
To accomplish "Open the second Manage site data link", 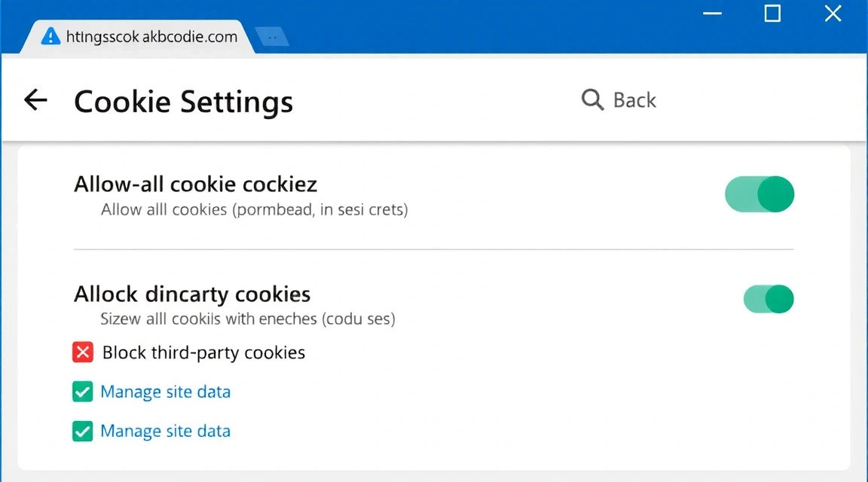I will coord(165,431).
